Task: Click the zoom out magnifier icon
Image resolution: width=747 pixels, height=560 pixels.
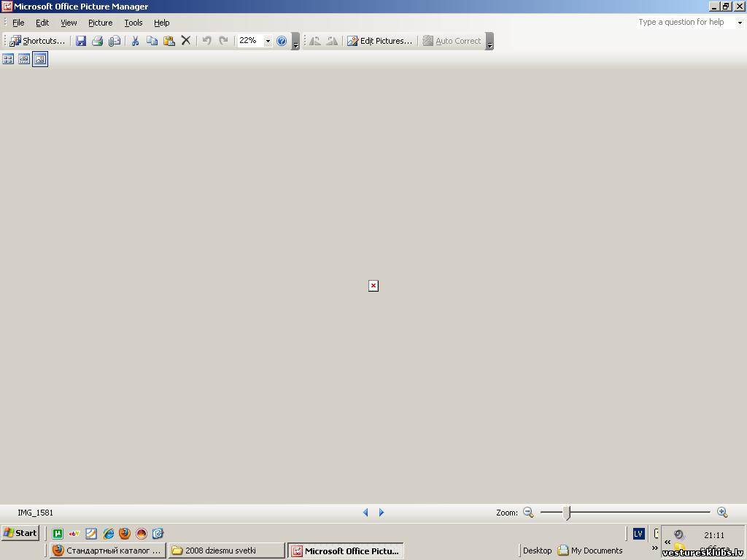Action: coord(528,513)
